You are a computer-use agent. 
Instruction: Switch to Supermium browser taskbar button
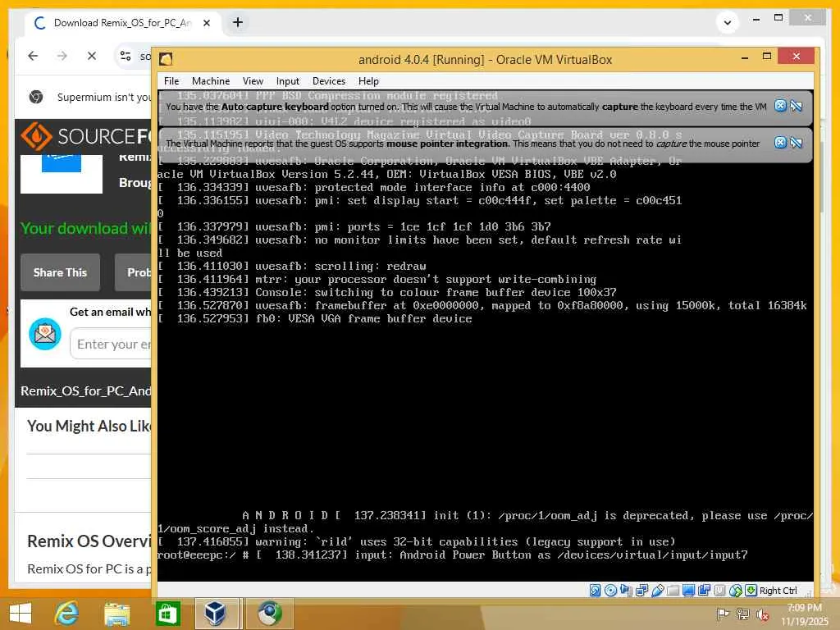pyautogui.click(x=269, y=614)
